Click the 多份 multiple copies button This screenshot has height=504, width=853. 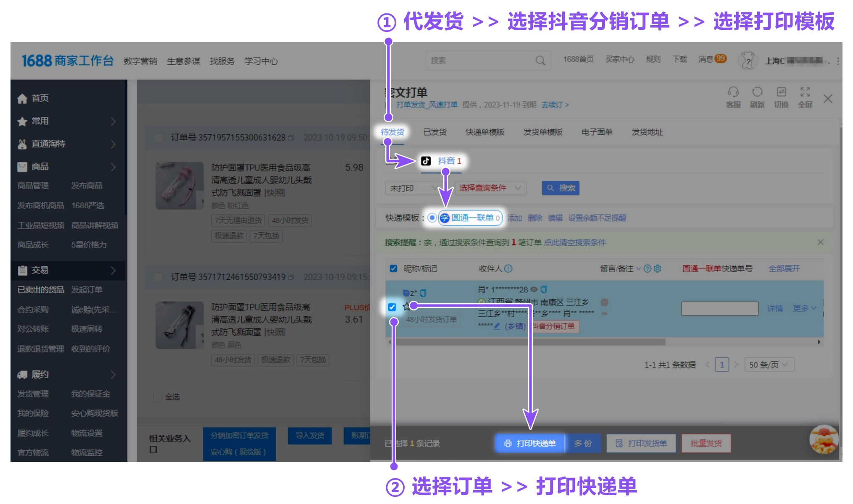(583, 444)
